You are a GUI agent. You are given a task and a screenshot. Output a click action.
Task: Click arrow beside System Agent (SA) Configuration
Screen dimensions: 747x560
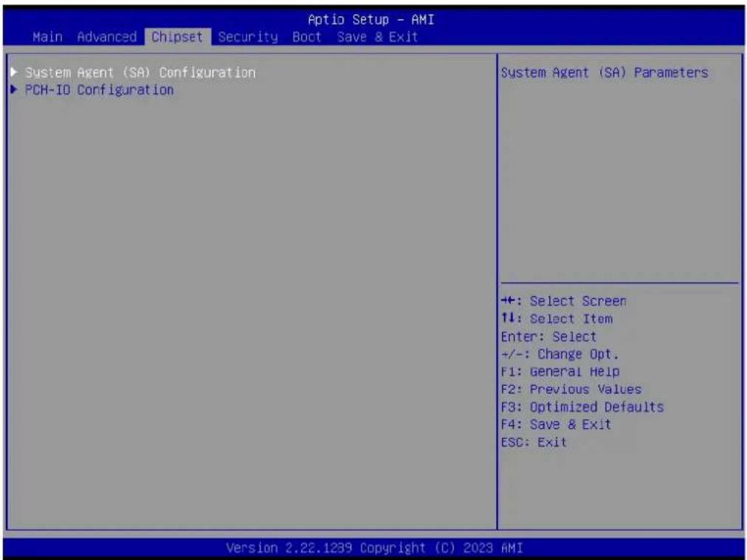pyautogui.click(x=14, y=72)
